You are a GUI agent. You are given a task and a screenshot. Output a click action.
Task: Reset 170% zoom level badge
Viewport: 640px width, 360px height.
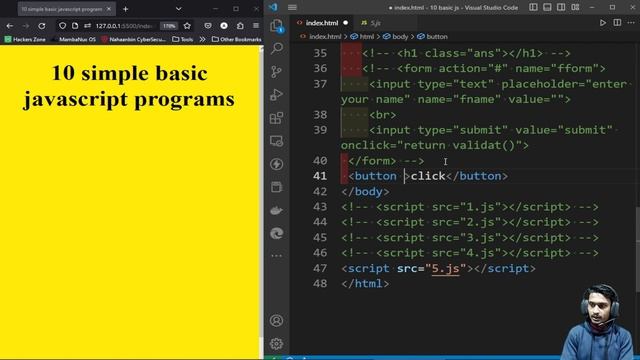coord(169,26)
